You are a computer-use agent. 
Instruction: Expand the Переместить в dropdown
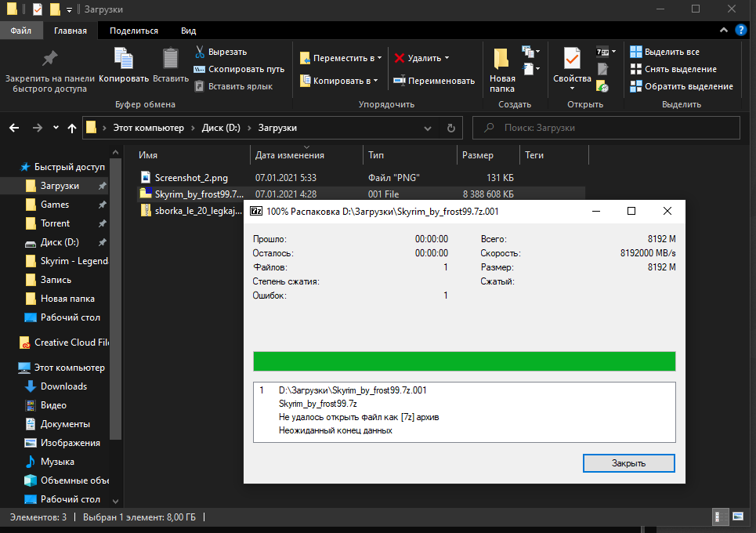pos(379,58)
